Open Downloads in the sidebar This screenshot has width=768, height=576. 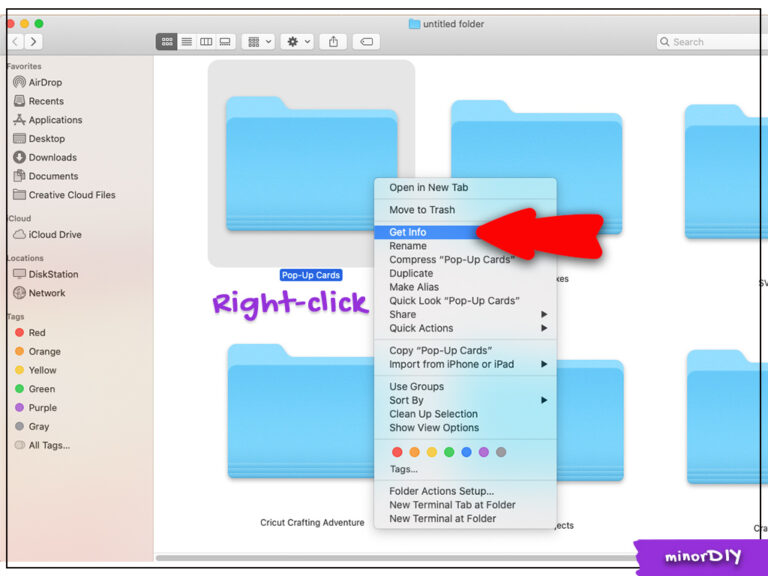click(x=45, y=157)
